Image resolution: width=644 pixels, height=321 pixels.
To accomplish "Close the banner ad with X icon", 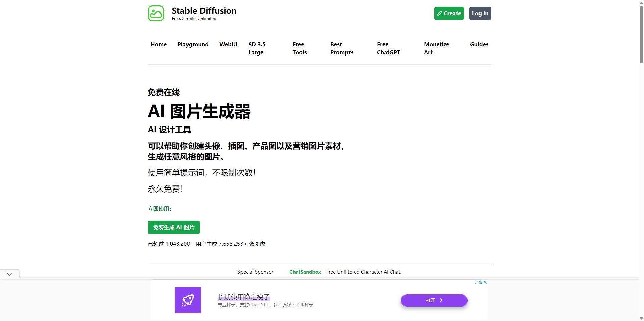I will (x=485, y=282).
